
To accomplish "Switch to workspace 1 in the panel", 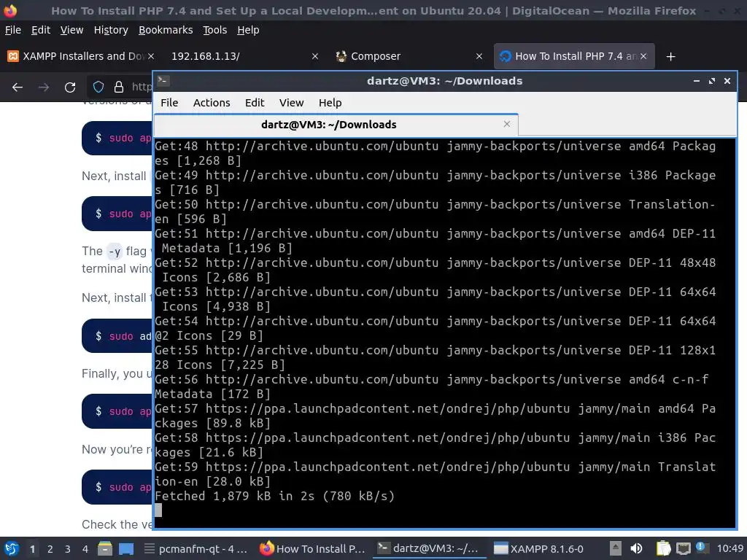I will pyautogui.click(x=32, y=549).
